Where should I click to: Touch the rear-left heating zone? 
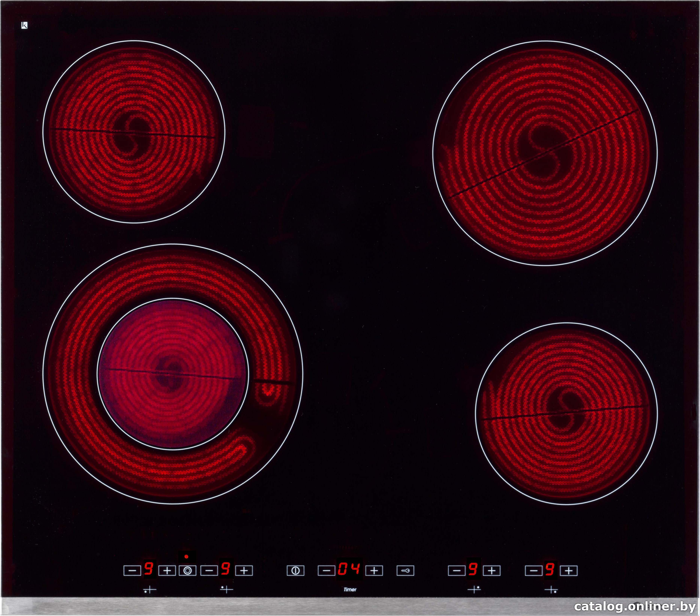point(134,132)
